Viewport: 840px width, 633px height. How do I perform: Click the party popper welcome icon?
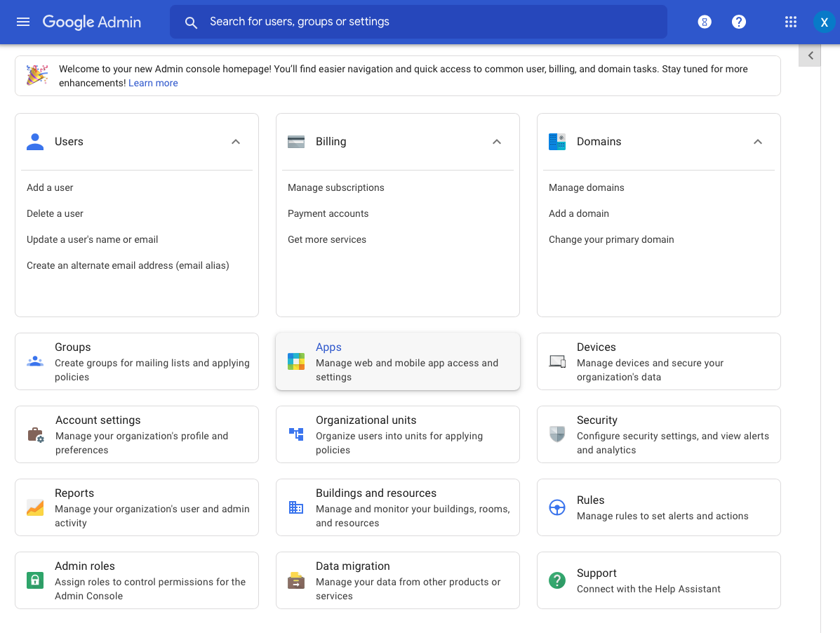[x=37, y=75]
